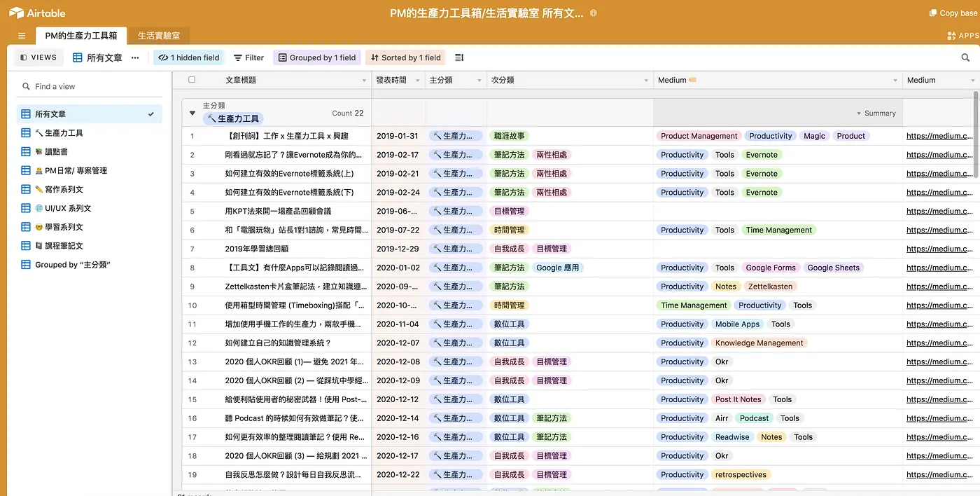Click the 課程筆記文 view grid icon

[x=26, y=246]
